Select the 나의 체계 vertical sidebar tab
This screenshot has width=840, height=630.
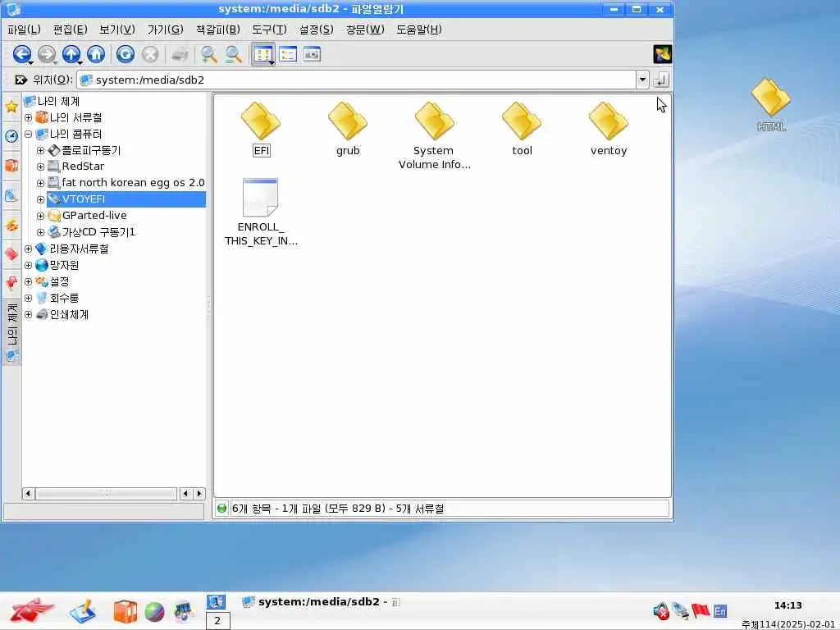[11, 332]
